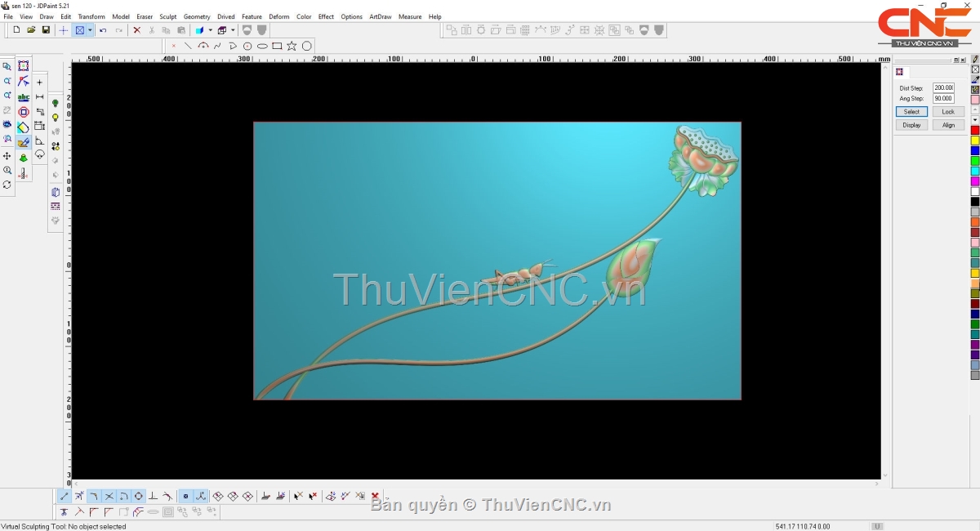Click the green cone surface icon
Screen dimensions: 980x531
coord(24,158)
